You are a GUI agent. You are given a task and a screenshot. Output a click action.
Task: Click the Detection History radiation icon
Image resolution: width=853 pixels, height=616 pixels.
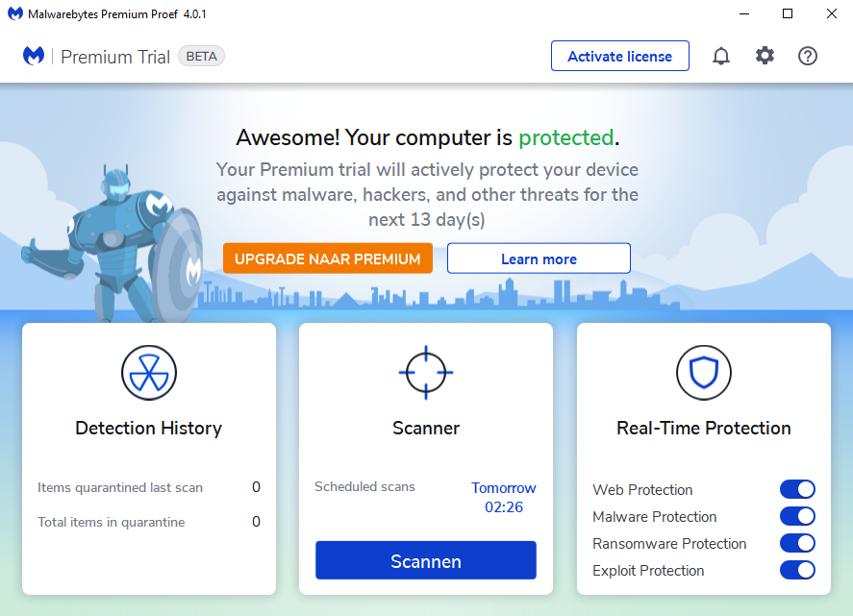148,373
